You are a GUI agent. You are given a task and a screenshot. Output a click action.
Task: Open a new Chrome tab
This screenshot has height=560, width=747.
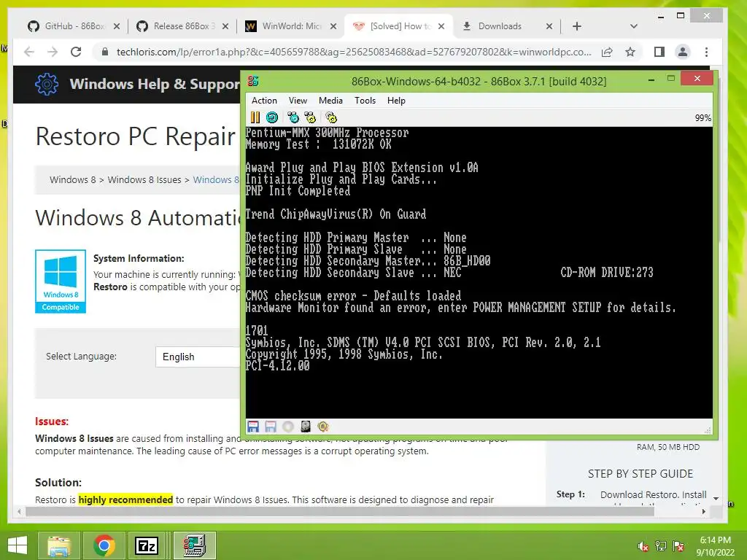tap(577, 26)
